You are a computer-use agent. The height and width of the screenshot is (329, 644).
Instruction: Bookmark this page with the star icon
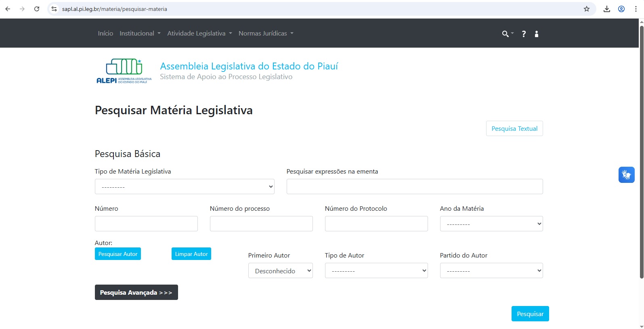click(587, 9)
